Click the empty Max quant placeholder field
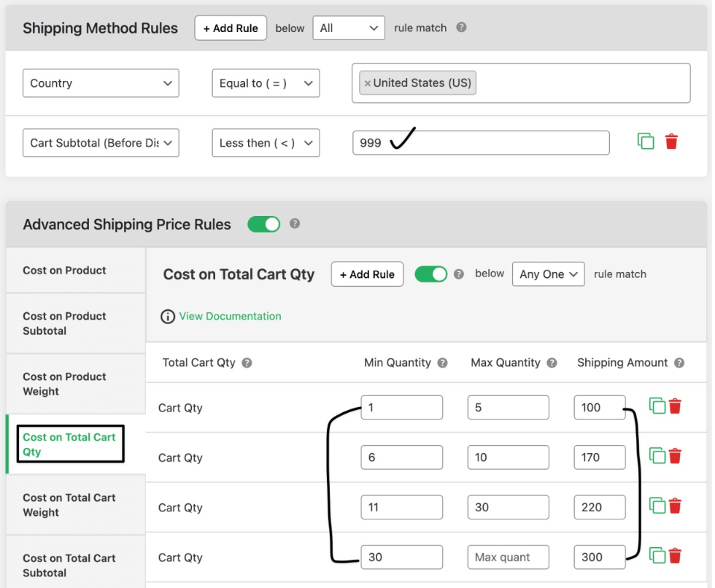 click(x=508, y=557)
